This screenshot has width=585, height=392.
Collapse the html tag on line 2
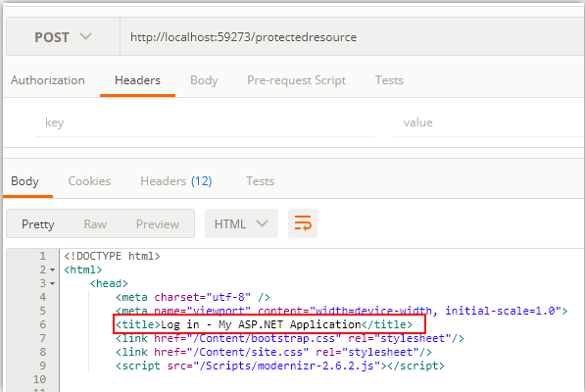coord(52,269)
